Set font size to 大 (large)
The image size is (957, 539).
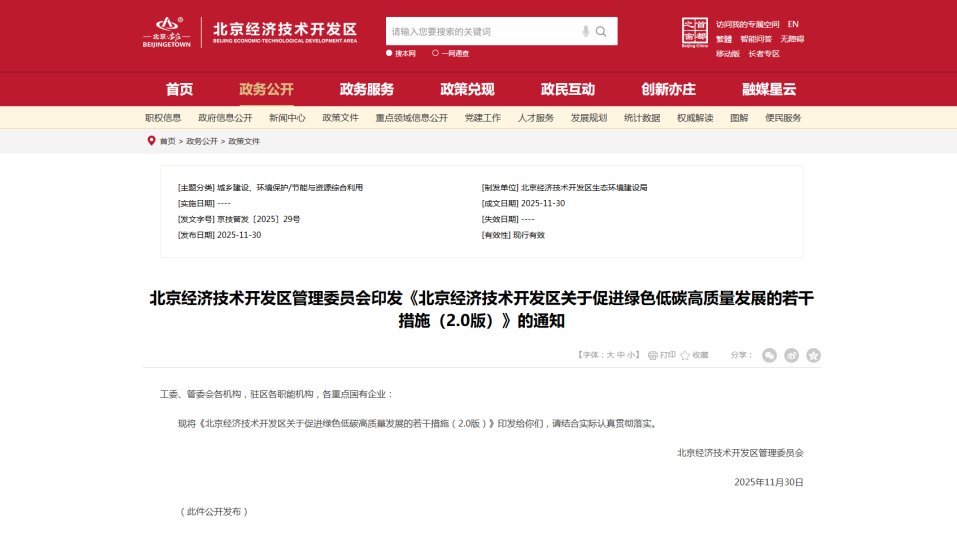point(610,355)
